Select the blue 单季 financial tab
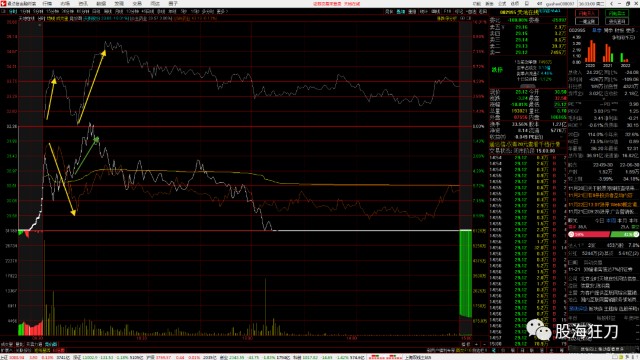 [597, 30]
